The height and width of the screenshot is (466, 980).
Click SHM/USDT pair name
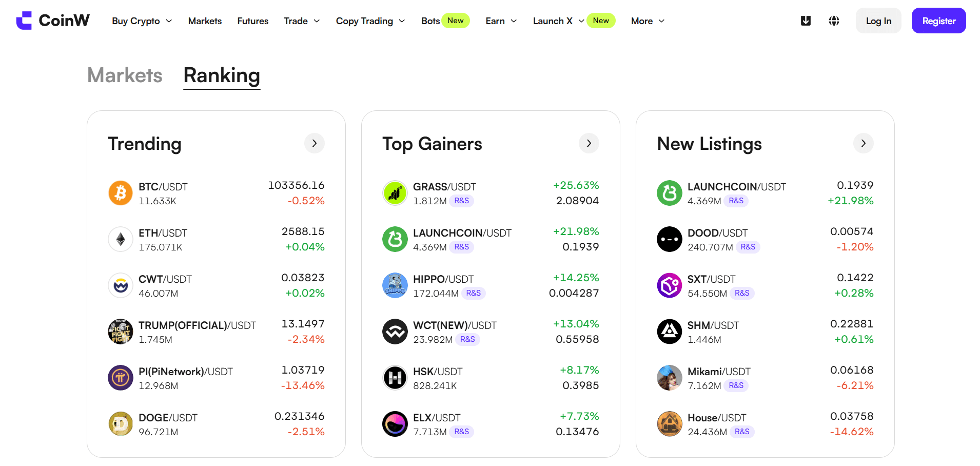[713, 325]
